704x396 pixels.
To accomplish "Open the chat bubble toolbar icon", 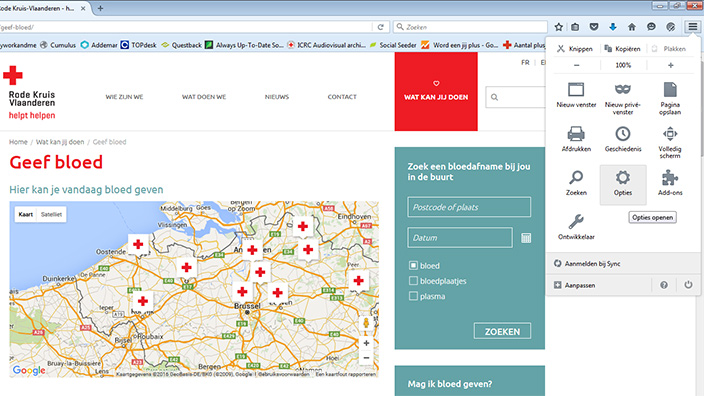I will [x=651, y=27].
